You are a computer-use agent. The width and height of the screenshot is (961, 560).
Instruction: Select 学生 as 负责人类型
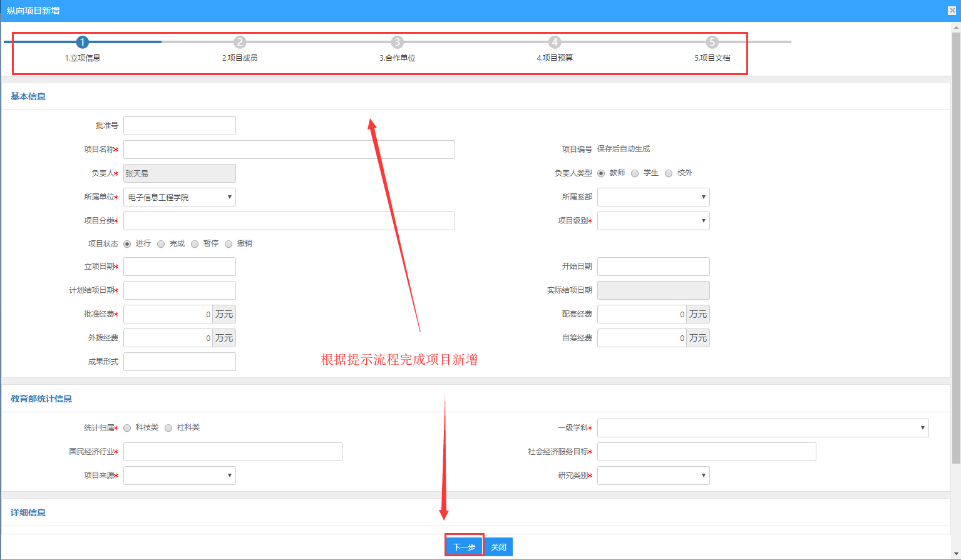[635, 173]
